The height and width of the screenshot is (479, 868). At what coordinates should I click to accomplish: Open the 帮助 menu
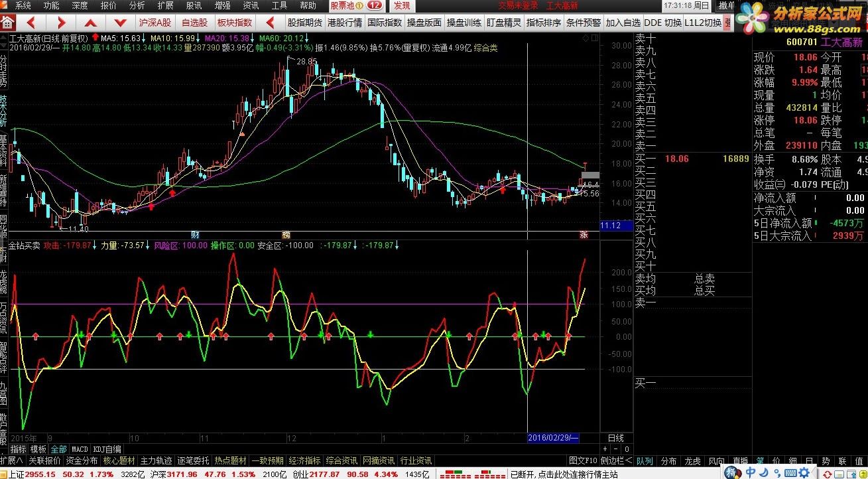point(308,5)
